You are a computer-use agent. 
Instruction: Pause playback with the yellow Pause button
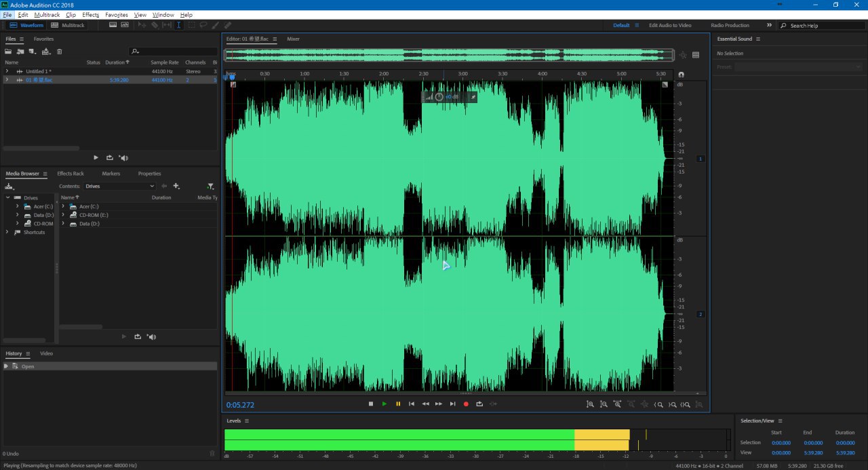[398, 404]
